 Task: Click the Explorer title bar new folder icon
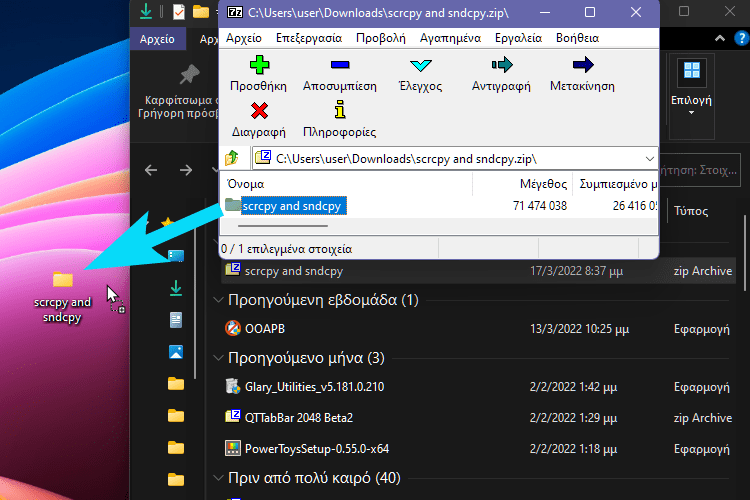point(201,11)
